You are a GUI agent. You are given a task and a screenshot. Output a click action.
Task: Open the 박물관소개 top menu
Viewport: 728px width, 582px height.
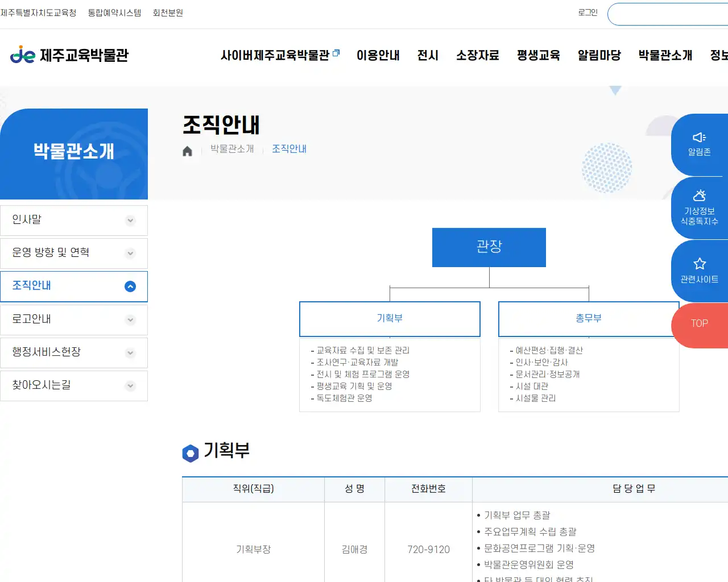(x=665, y=55)
